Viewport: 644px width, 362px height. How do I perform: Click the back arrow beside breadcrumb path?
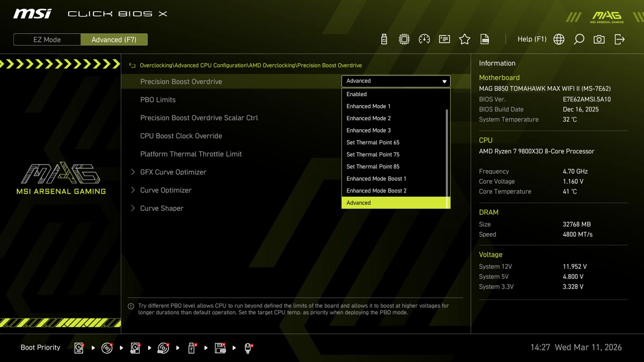(132, 65)
